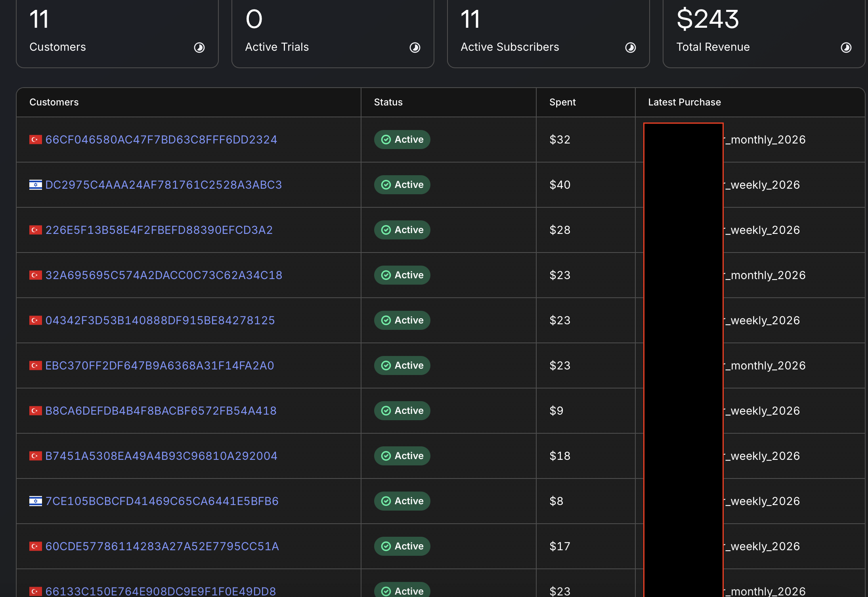Click Active badge in the $9 row
The image size is (868, 597).
(x=402, y=411)
